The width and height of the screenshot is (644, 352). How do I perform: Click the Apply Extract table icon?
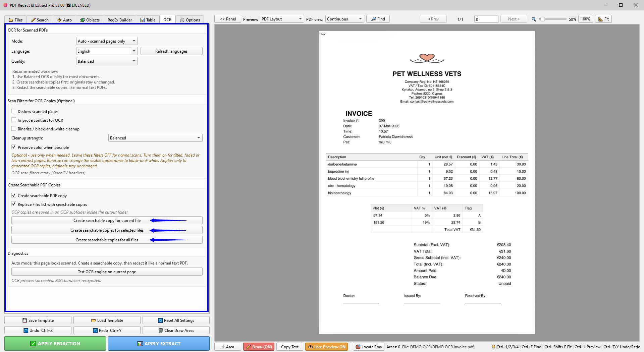(140, 344)
